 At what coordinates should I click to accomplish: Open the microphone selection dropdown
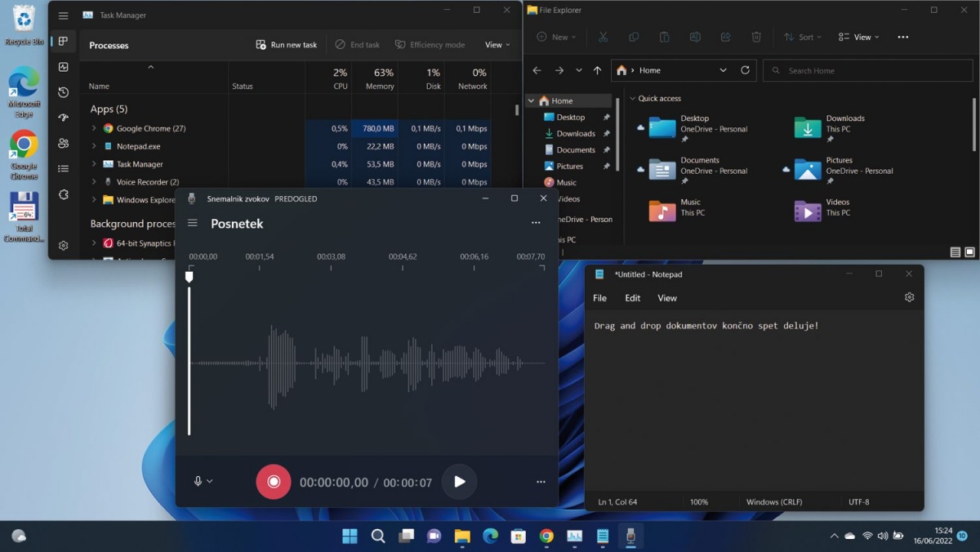(x=203, y=482)
